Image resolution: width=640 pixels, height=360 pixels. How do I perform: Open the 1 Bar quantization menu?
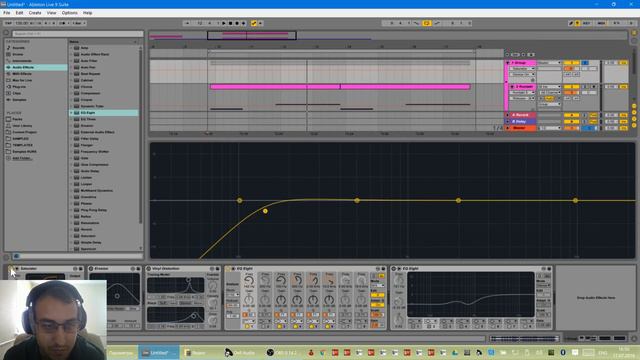tap(78, 23)
